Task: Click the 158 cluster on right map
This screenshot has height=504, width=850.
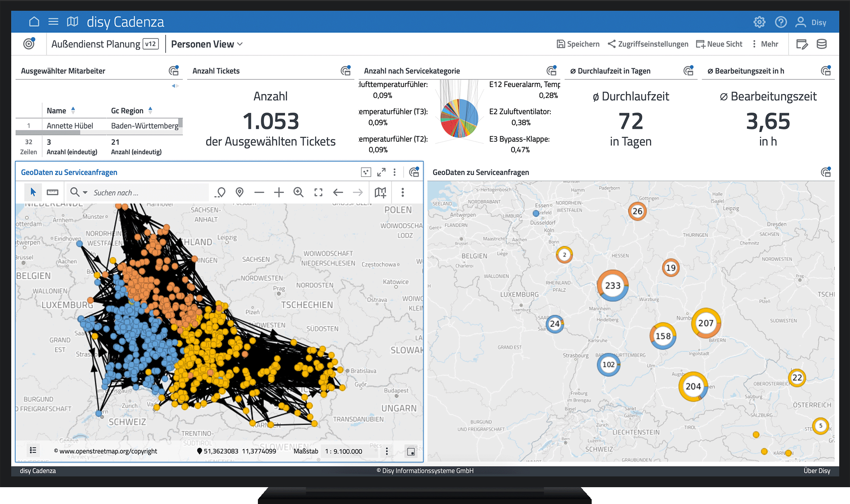Action: (x=663, y=336)
